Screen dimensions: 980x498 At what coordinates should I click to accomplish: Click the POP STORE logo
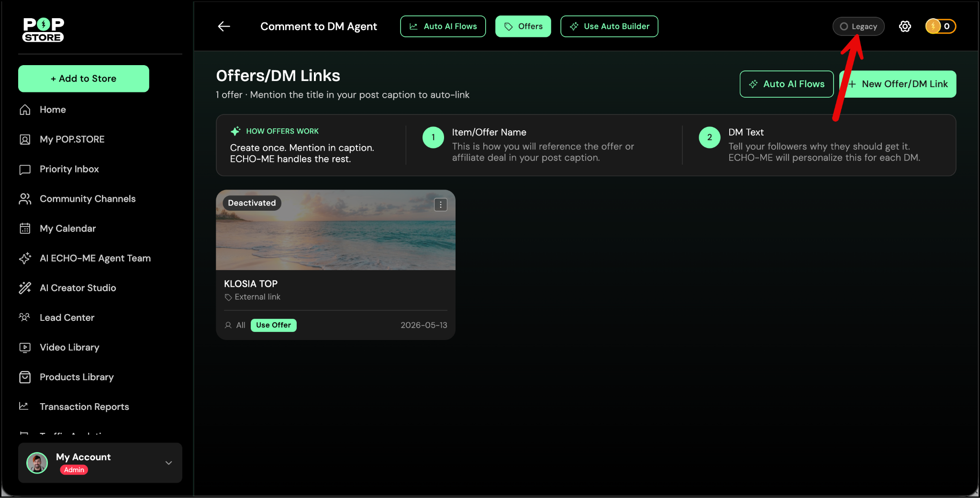[43, 30]
